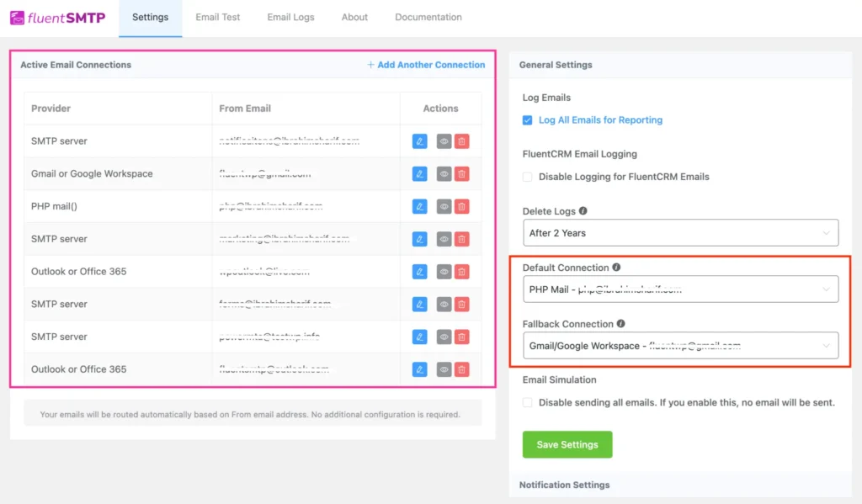Edit the SMTP server forms connection
Image resolution: width=862 pixels, height=504 pixels.
point(419,304)
